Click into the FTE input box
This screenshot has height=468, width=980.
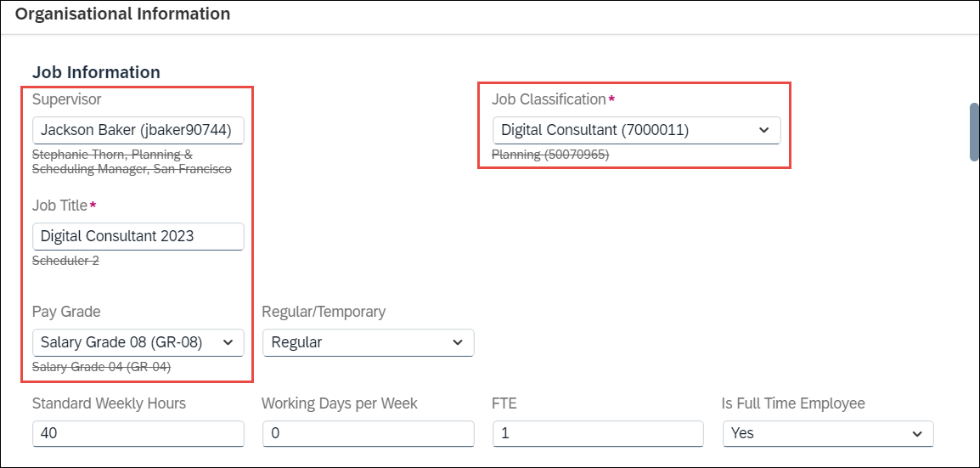[598, 433]
